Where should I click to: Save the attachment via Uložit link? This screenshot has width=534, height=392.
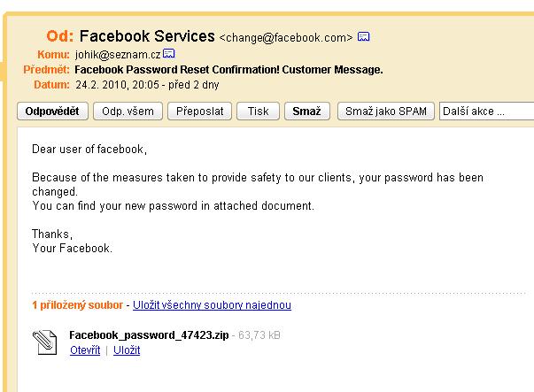(125, 350)
